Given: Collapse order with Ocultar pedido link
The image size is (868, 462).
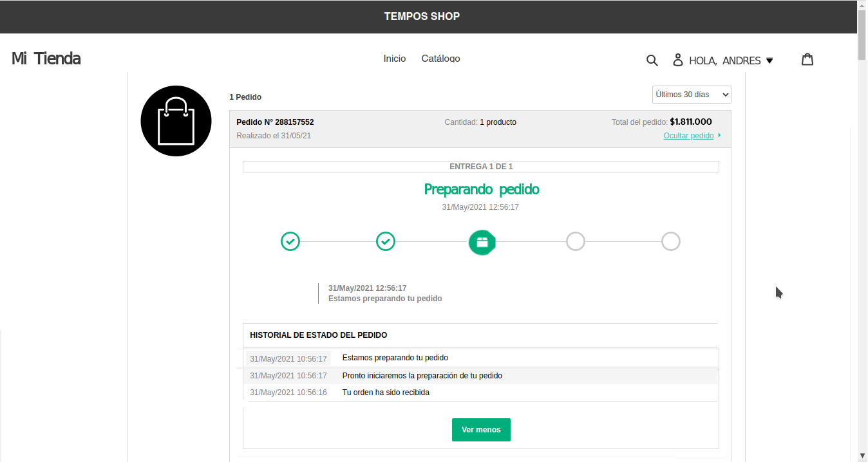Looking at the screenshot, I should (x=688, y=136).
